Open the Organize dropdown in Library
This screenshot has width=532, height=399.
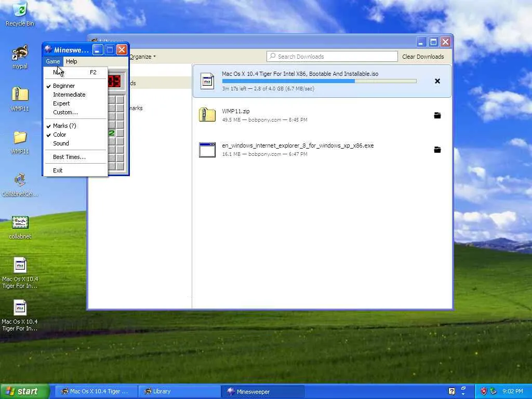tap(142, 57)
